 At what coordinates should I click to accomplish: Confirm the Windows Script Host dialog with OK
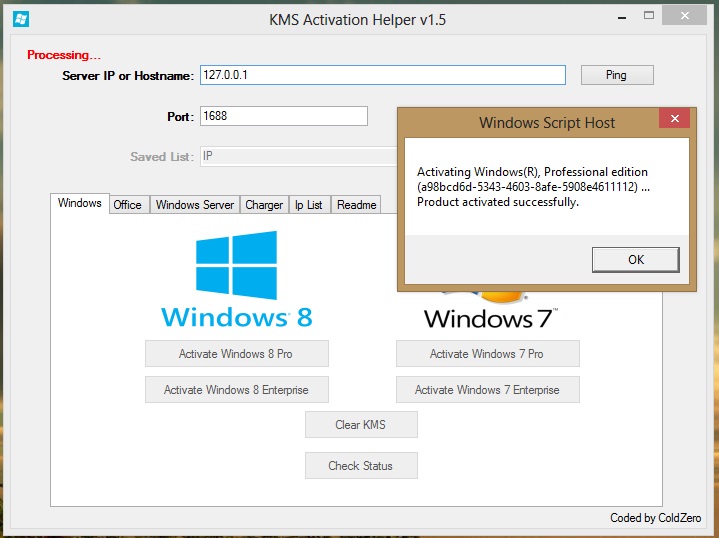click(x=636, y=260)
